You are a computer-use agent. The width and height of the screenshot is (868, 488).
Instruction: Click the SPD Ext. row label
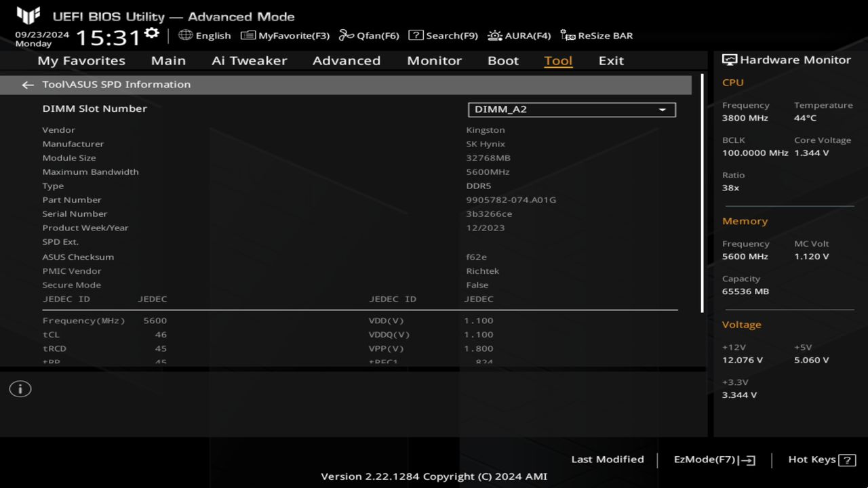point(60,242)
